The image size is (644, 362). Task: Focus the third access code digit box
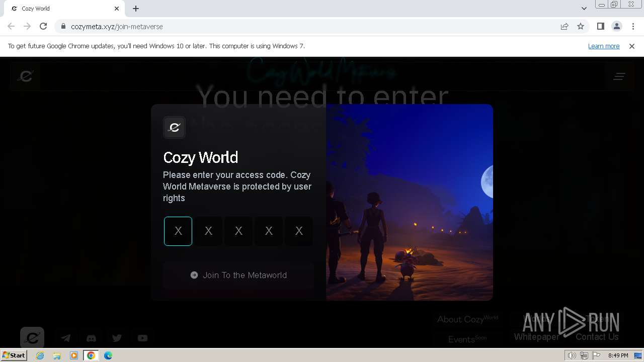(x=238, y=231)
